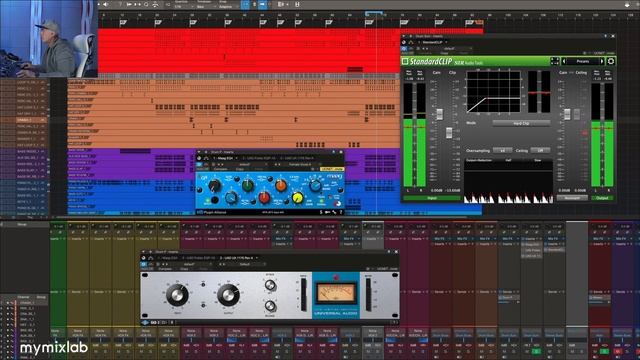Switch to Maag EQ4 tab in 1176 window

169,258
